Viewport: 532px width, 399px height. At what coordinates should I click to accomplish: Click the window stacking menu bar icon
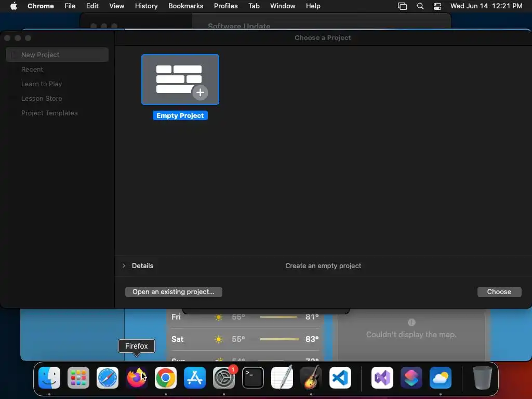point(403,6)
